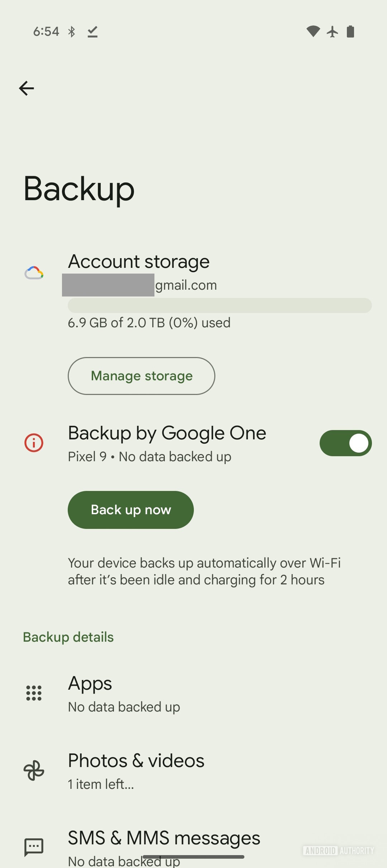Tap the task-complete checkmark notification icon

(92, 32)
